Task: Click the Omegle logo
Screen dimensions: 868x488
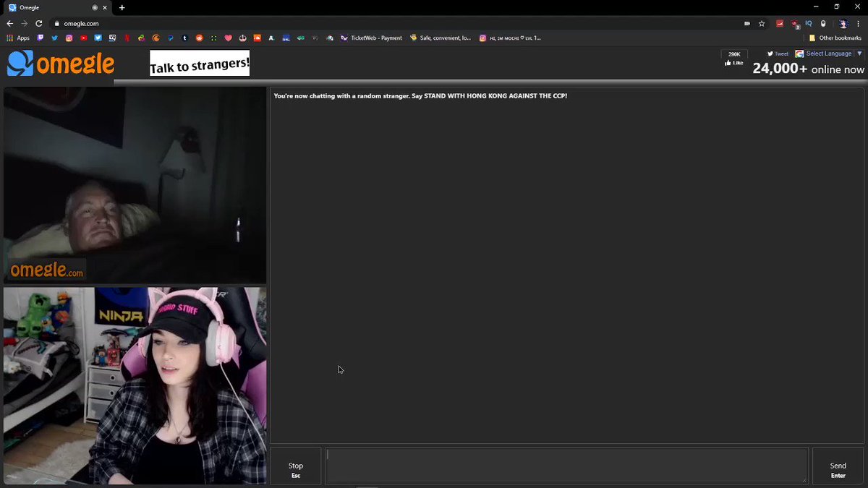Action: 61,64
